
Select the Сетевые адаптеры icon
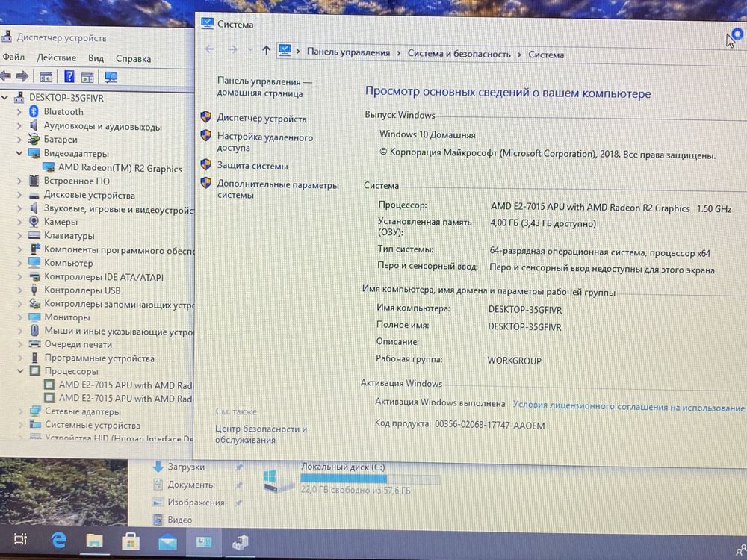pyautogui.click(x=35, y=411)
